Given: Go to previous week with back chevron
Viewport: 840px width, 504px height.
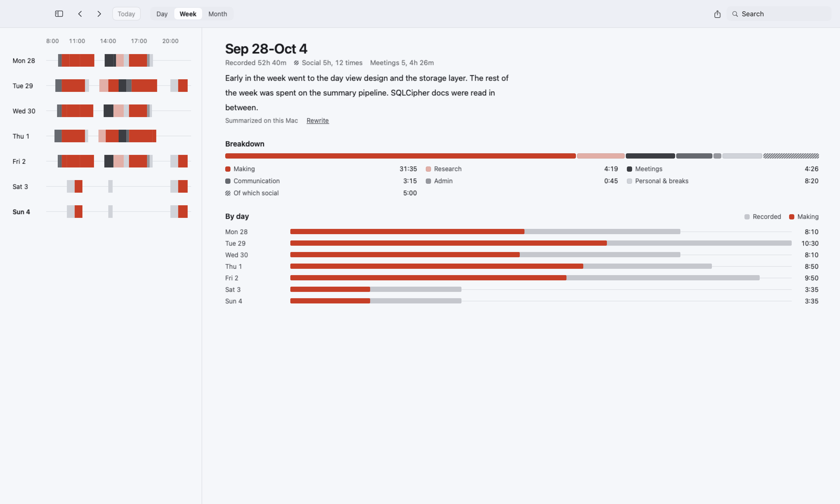Looking at the screenshot, I should click(x=80, y=14).
